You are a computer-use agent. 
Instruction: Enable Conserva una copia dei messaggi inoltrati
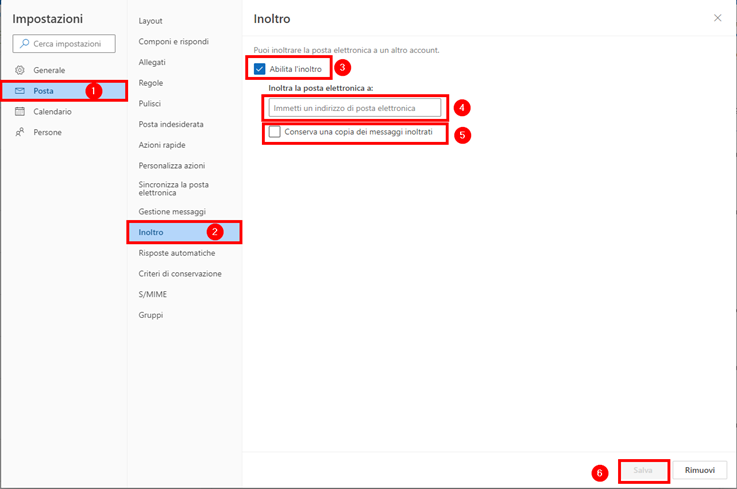pos(275,132)
